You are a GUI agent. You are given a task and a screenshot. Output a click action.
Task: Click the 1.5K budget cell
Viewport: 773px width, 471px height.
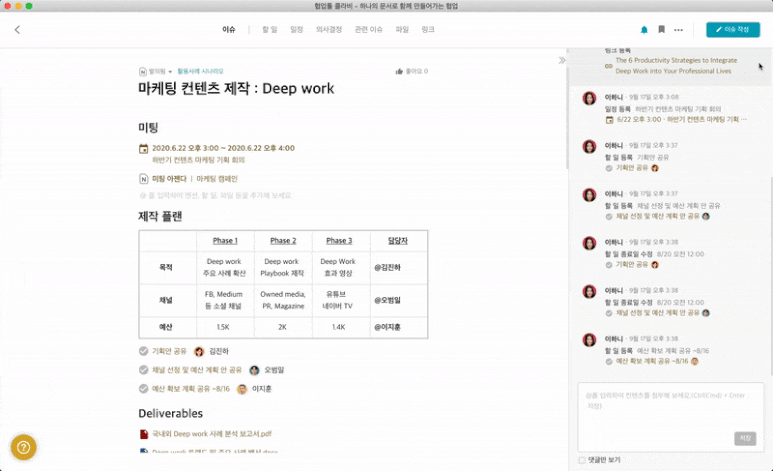223,327
